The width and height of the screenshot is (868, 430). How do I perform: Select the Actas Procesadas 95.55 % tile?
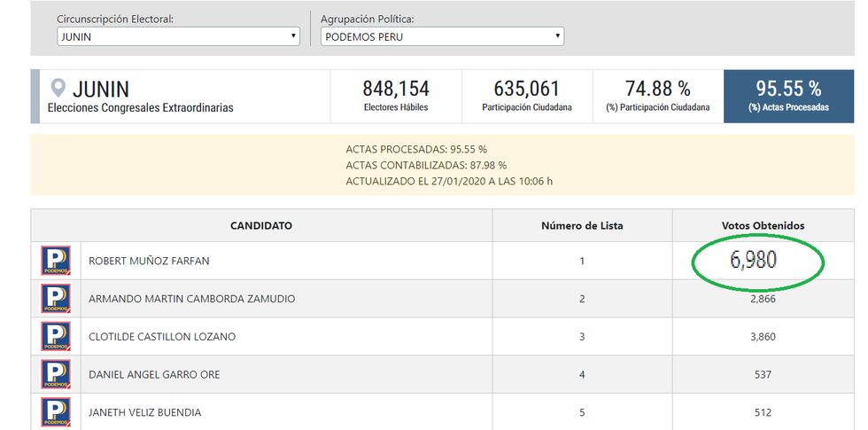[787, 96]
